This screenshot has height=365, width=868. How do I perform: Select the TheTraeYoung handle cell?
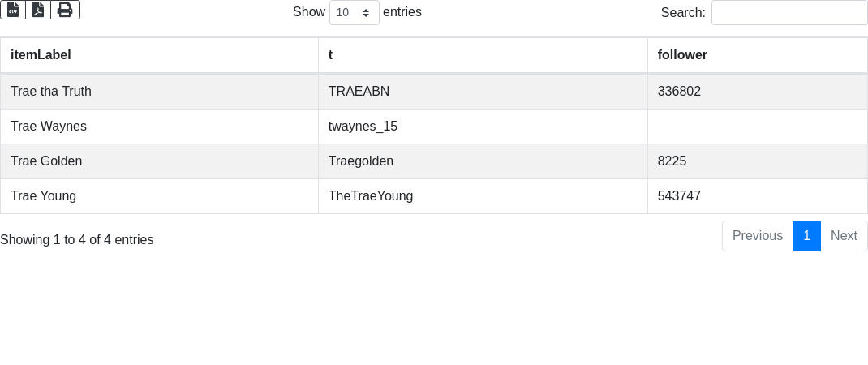pos(371,196)
